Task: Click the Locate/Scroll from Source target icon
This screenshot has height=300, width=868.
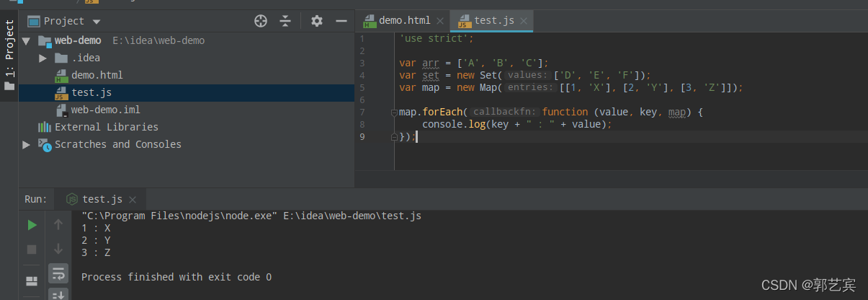Action: [x=261, y=22]
